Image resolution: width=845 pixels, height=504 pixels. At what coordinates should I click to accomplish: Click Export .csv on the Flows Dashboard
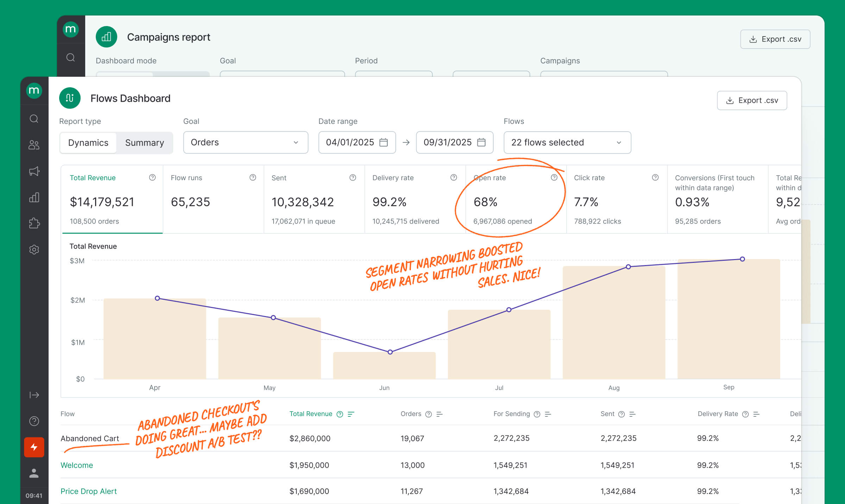[x=752, y=100]
